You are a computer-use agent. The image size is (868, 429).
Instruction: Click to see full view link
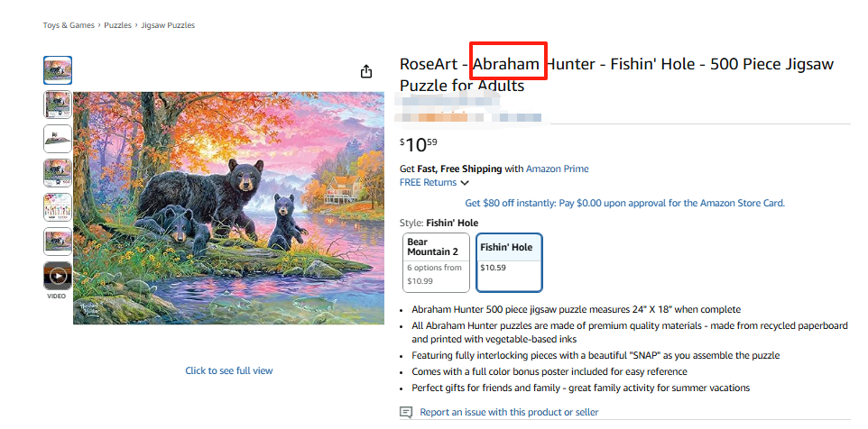(x=229, y=370)
